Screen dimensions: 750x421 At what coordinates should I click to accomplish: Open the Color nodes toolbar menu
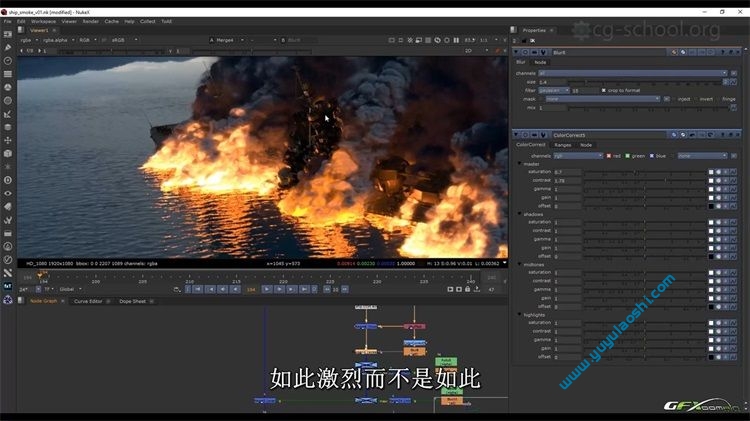(8, 88)
